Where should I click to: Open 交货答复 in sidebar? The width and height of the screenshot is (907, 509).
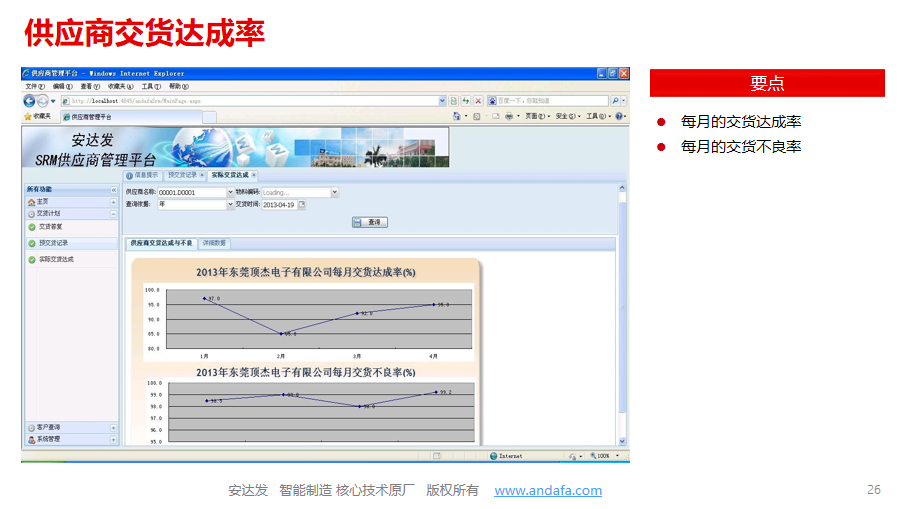click(x=50, y=227)
